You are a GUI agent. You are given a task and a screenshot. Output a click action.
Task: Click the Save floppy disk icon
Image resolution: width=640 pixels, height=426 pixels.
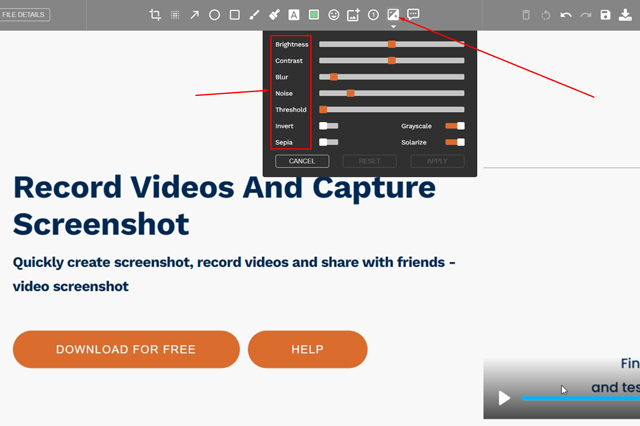pos(605,15)
